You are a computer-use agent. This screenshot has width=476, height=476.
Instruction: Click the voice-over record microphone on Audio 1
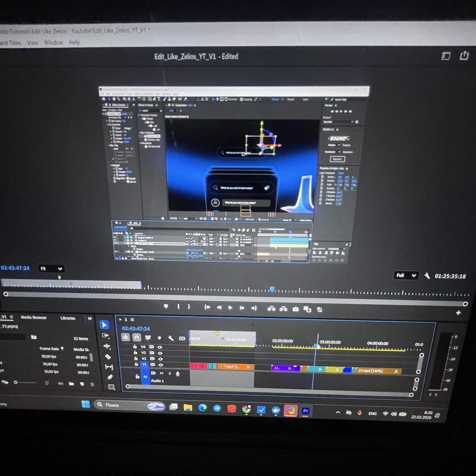(x=178, y=374)
